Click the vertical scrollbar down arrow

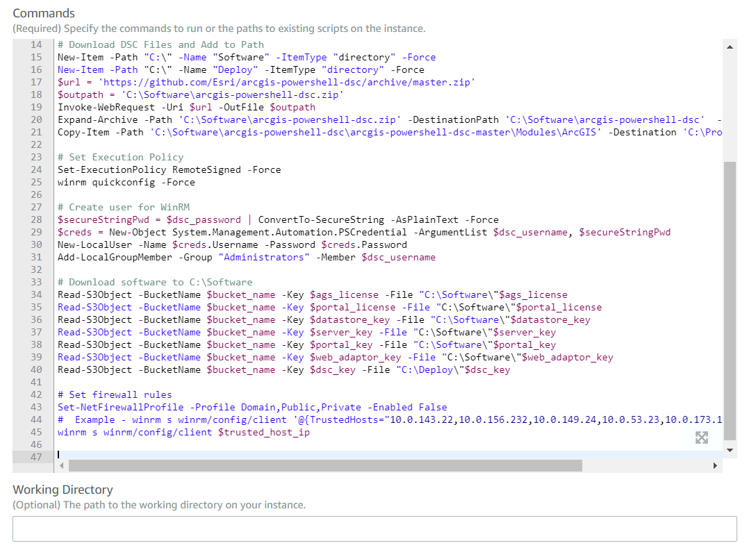(730, 449)
